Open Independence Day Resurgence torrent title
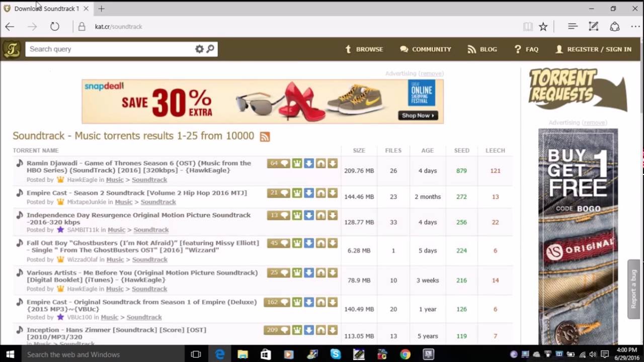Viewport: 644px width, 362px height. (x=138, y=218)
